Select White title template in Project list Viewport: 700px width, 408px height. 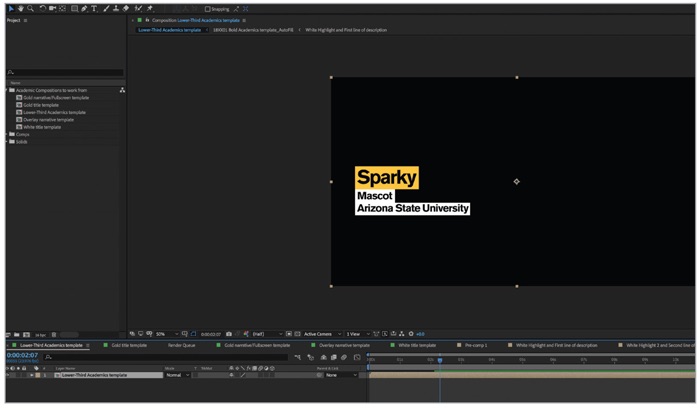pos(42,127)
